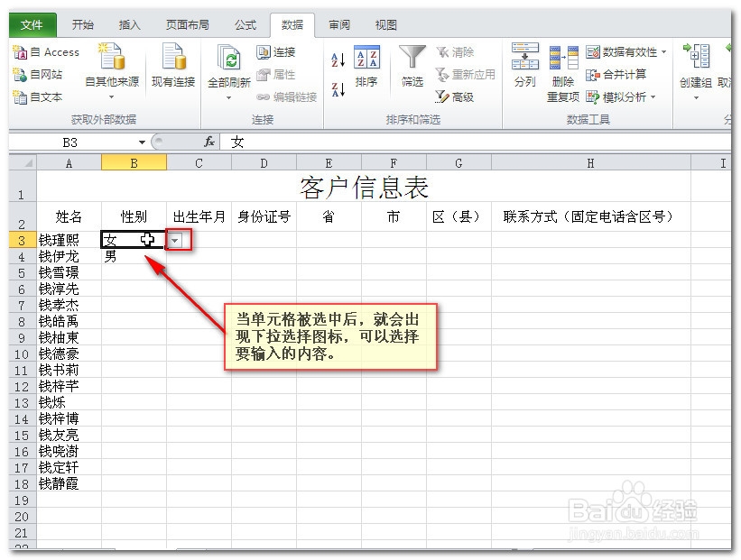Click the 模拟分析 what-if icon

tap(593, 97)
